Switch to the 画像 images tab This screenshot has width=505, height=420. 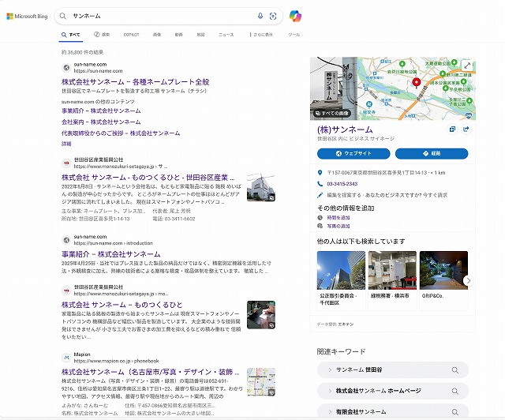coord(157,35)
